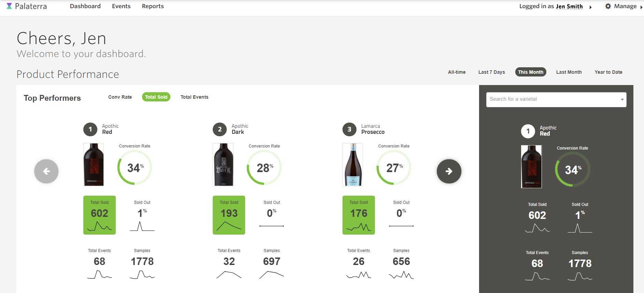Viewport: 644px width, 293px height.
Task: Show next performers with right arrow
Action: [x=449, y=171]
